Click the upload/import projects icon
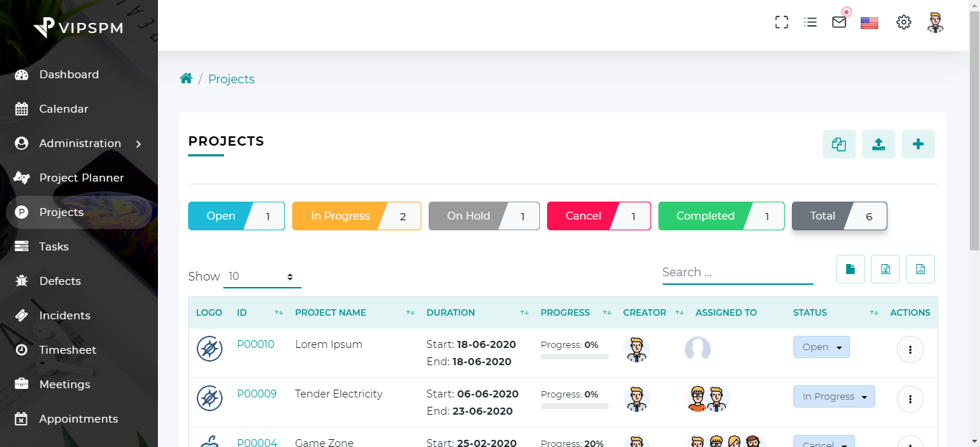 (878, 144)
